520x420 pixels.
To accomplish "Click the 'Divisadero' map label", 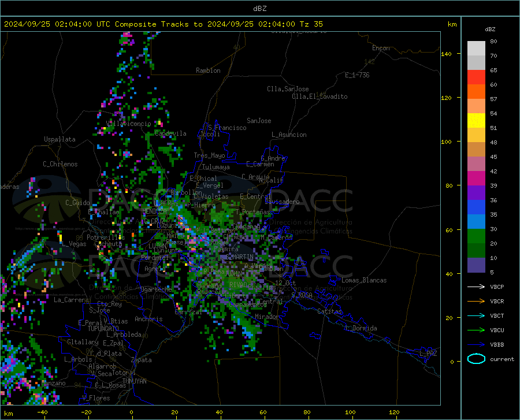I will pos(282,202).
